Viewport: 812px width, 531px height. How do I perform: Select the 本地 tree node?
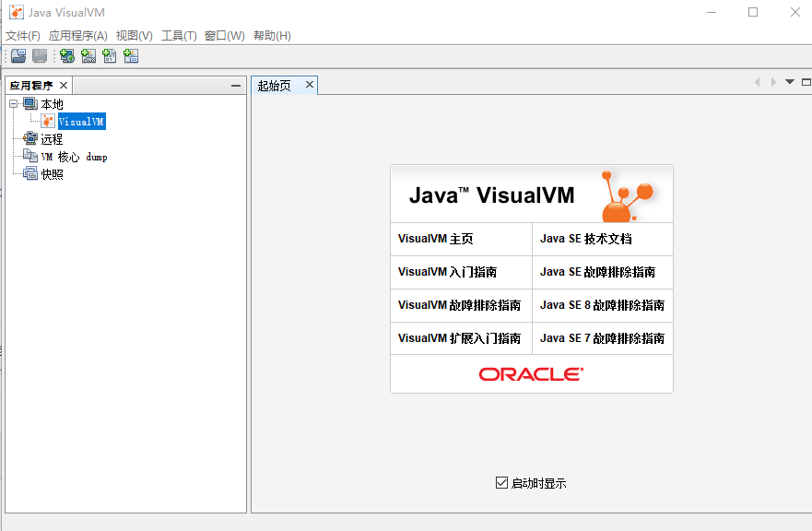pyautogui.click(x=52, y=104)
